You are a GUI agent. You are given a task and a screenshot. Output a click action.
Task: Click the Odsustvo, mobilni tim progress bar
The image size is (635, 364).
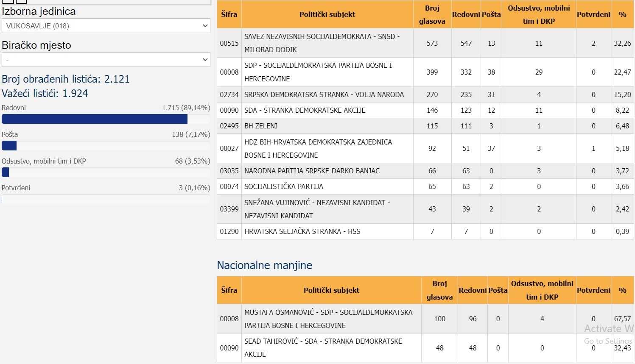pyautogui.click(x=6, y=172)
